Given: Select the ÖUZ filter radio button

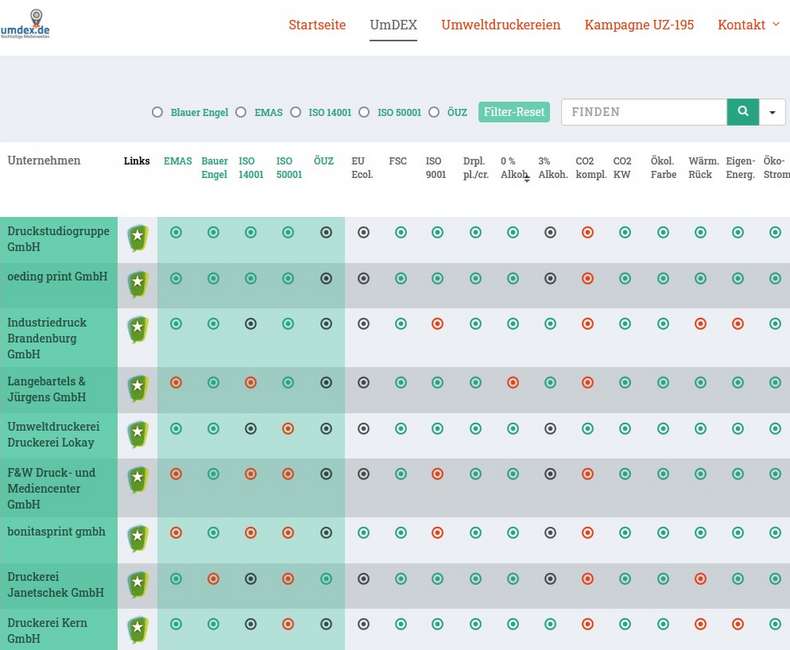Looking at the screenshot, I should [x=434, y=112].
